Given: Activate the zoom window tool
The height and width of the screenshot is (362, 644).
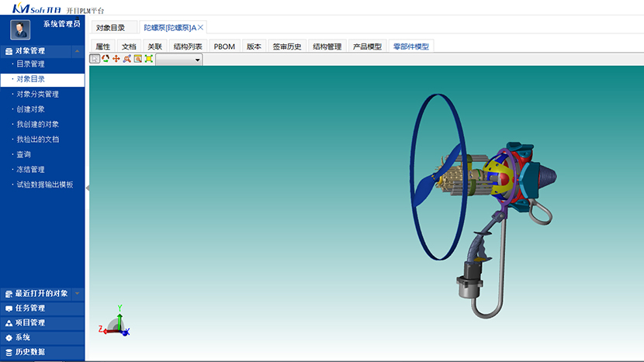Looking at the screenshot, I should 137,59.
